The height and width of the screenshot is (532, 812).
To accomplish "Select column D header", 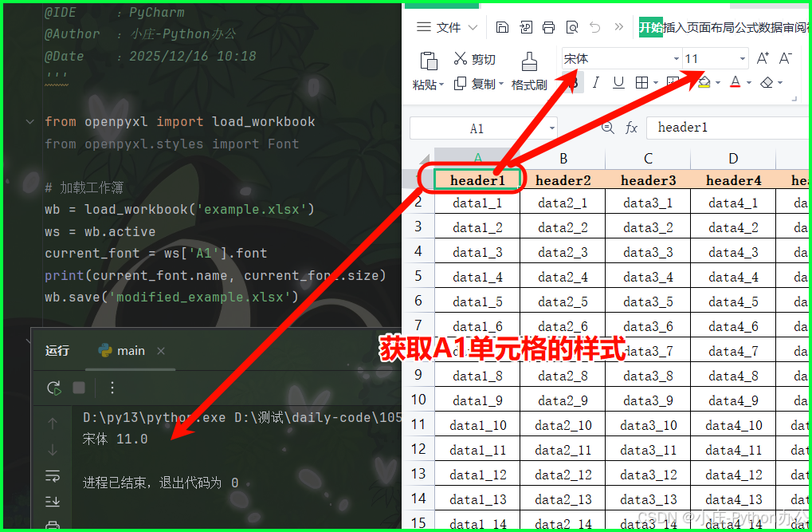I will pyautogui.click(x=733, y=158).
